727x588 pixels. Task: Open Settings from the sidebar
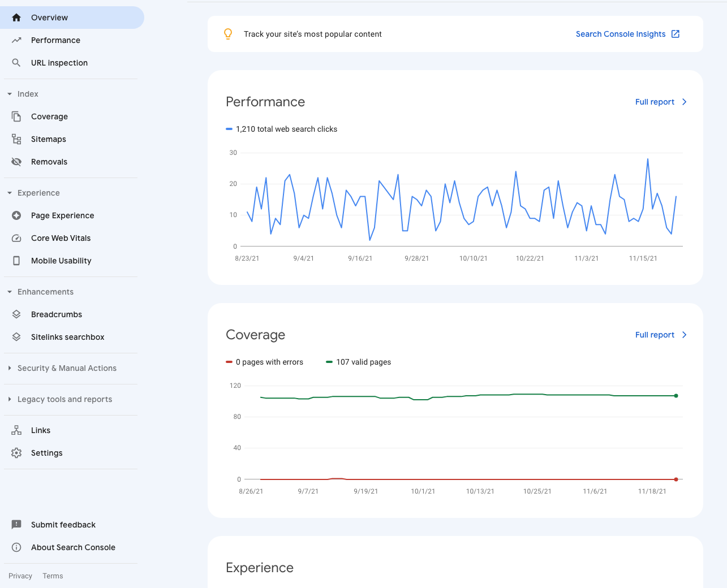point(72,453)
